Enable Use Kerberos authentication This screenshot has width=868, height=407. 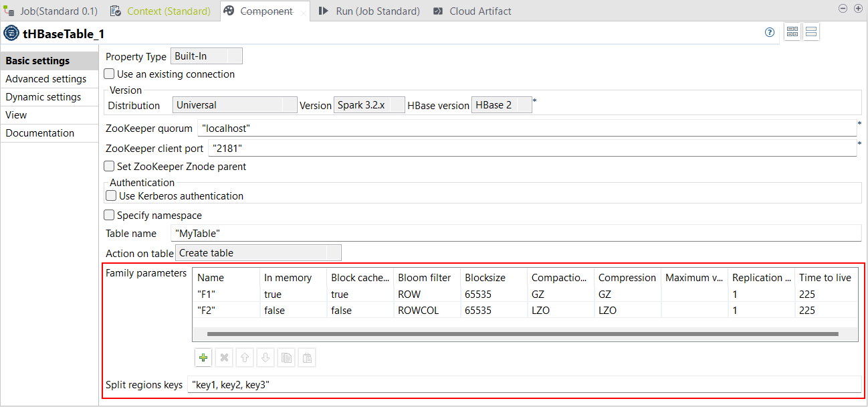[109, 195]
